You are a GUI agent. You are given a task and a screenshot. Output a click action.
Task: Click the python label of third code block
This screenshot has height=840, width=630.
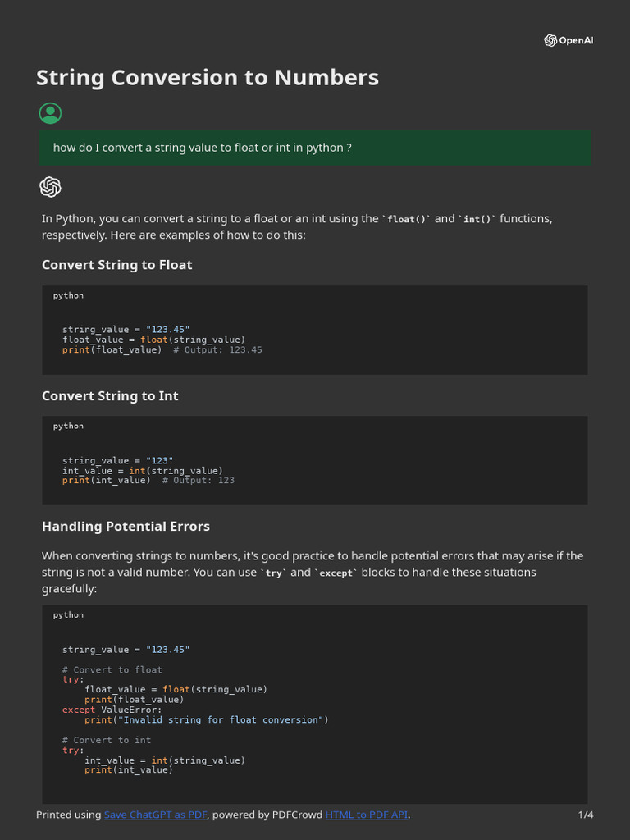[68, 614]
